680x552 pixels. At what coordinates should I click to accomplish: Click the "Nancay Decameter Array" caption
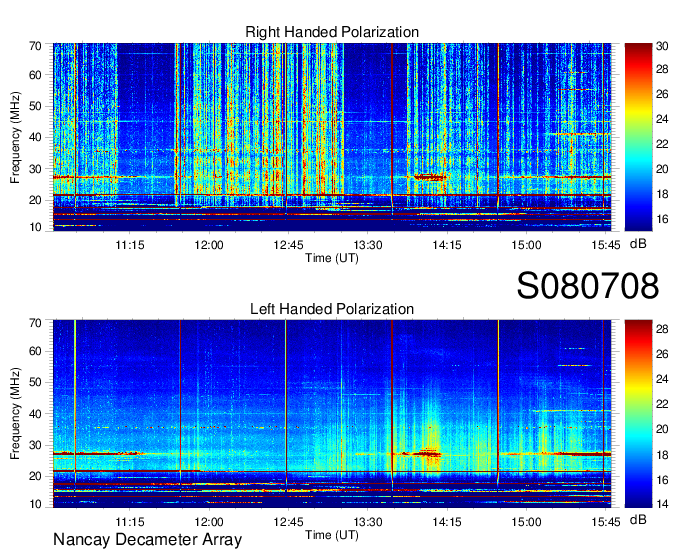click(x=147, y=540)
